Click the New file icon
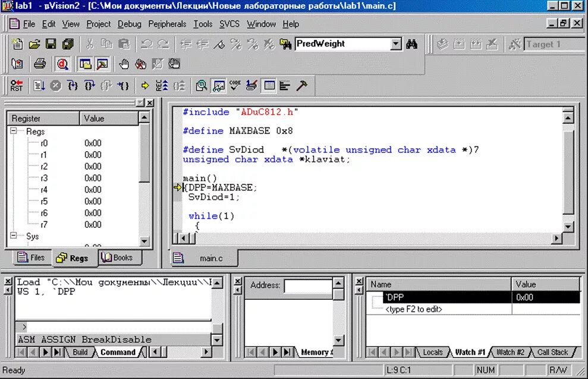The width and height of the screenshot is (588, 379). tap(17, 44)
